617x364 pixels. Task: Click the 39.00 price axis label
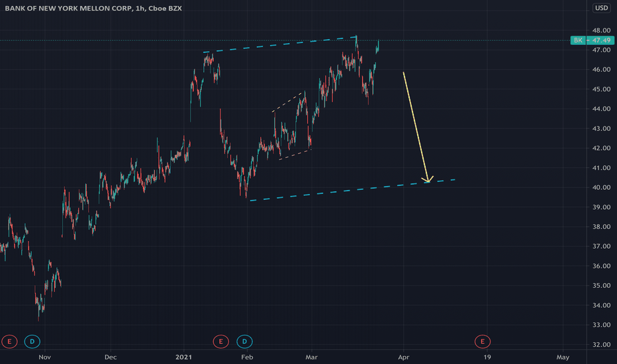point(601,207)
